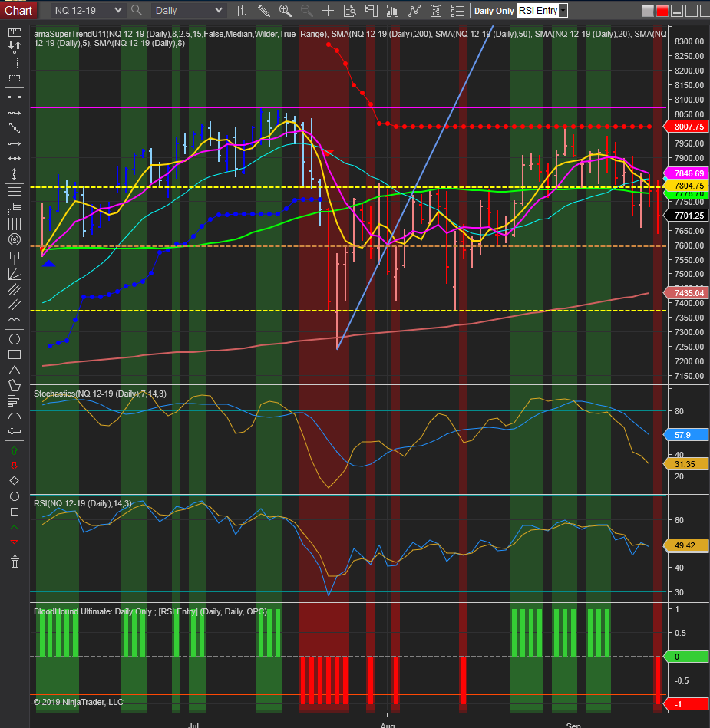
Task: Click the red window link button
Action: pyautogui.click(x=662, y=11)
